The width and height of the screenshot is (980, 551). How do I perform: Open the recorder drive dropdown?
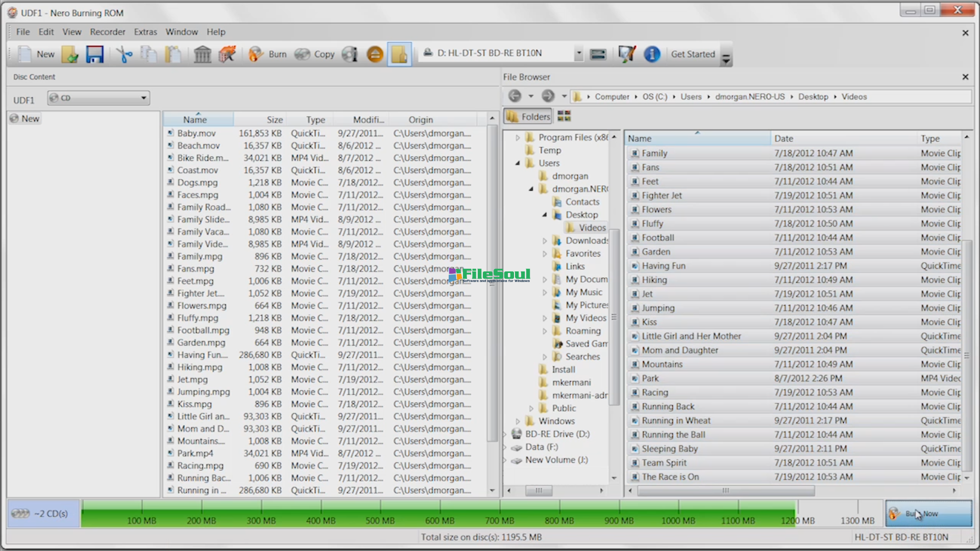(578, 53)
